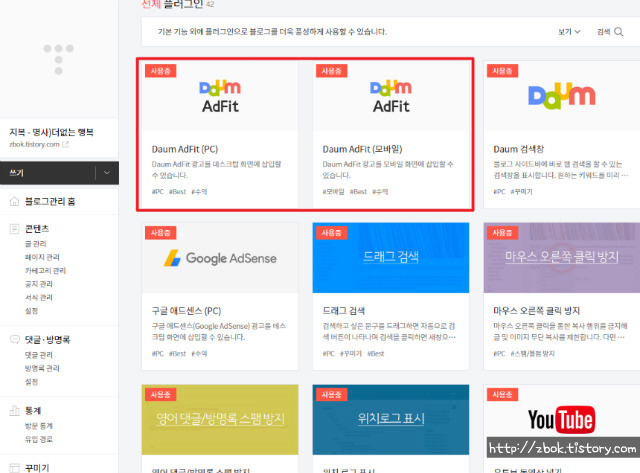Click the 사용중 badge on Daum AdFit (PC)
Screen dimensions: 640x473
pos(160,71)
